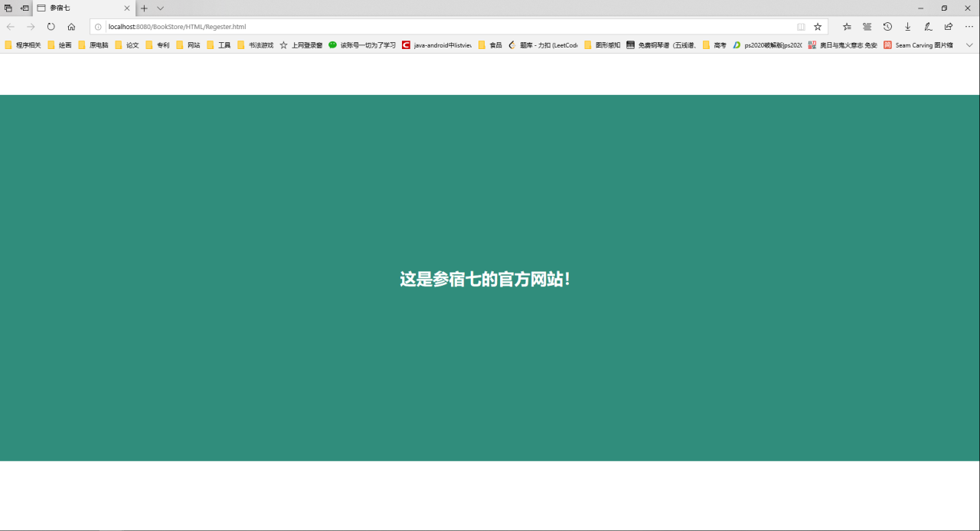
Task: Open the tabs you've set aside icon
Action: click(x=8, y=8)
